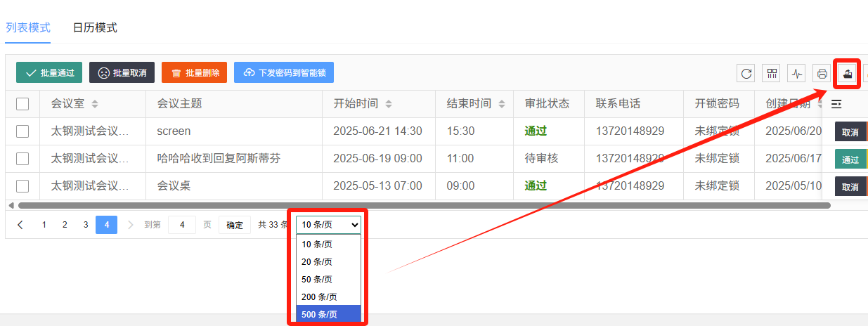Sort by 开始时间 column arrows
Image resolution: width=868 pixels, height=326 pixels.
389,104
